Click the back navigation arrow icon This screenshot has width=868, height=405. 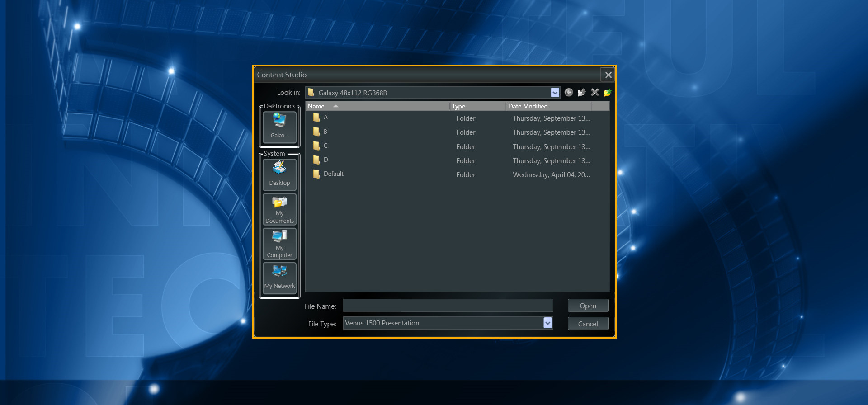tap(569, 93)
